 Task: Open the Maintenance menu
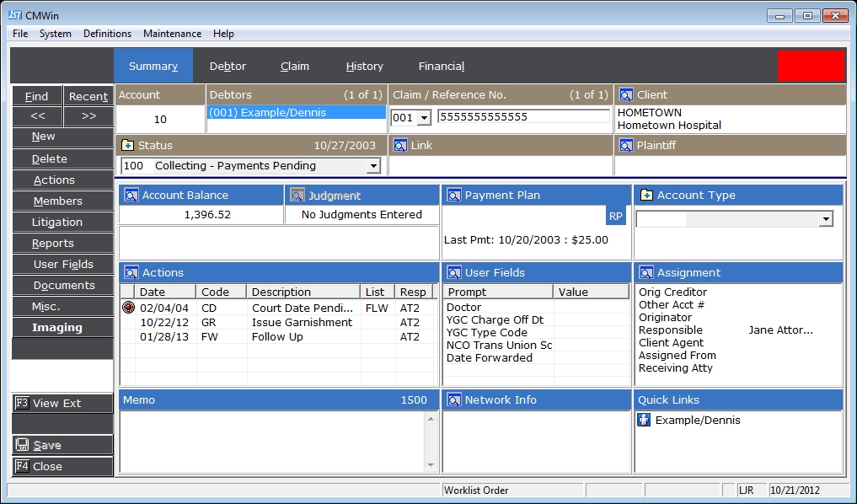pos(172,34)
